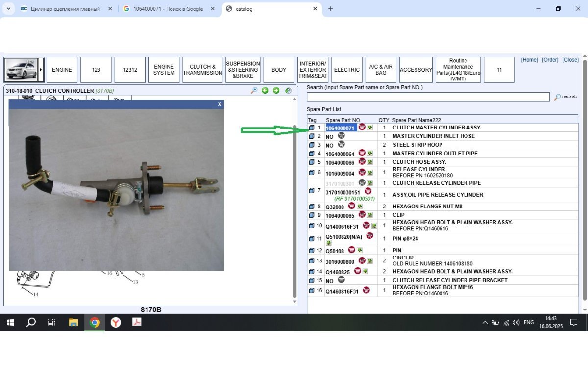The height and width of the screenshot is (388, 588).
Task: Add part Q1460816F31 to cart
Action: click(x=366, y=290)
